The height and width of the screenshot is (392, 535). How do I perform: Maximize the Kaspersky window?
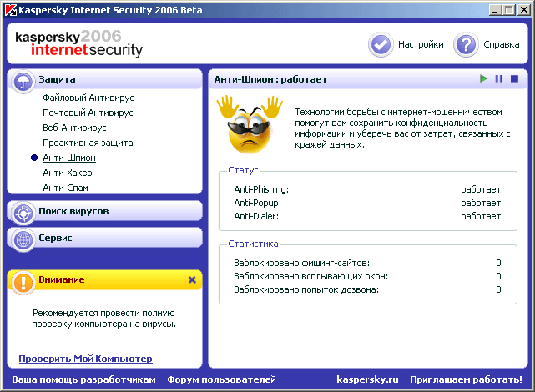click(509, 10)
